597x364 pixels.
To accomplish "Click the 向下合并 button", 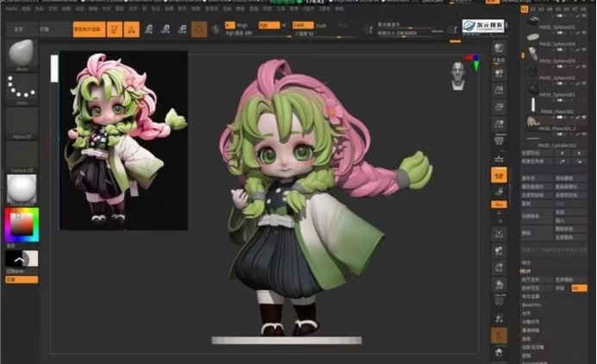I will click(x=537, y=279).
